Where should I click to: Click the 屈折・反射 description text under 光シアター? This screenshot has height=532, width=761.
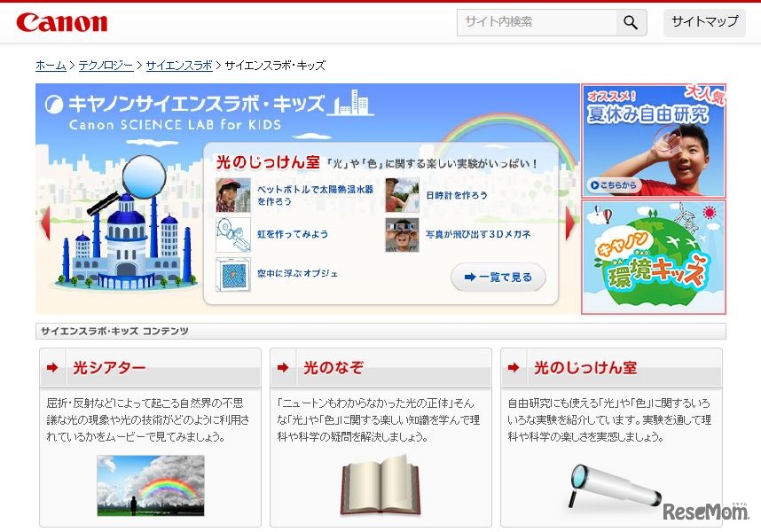pos(148,420)
